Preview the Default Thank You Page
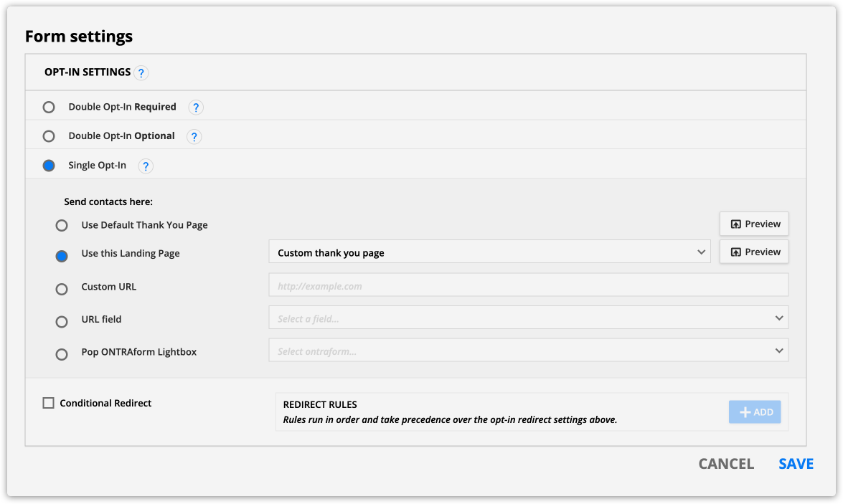843x504 pixels. [754, 224]
